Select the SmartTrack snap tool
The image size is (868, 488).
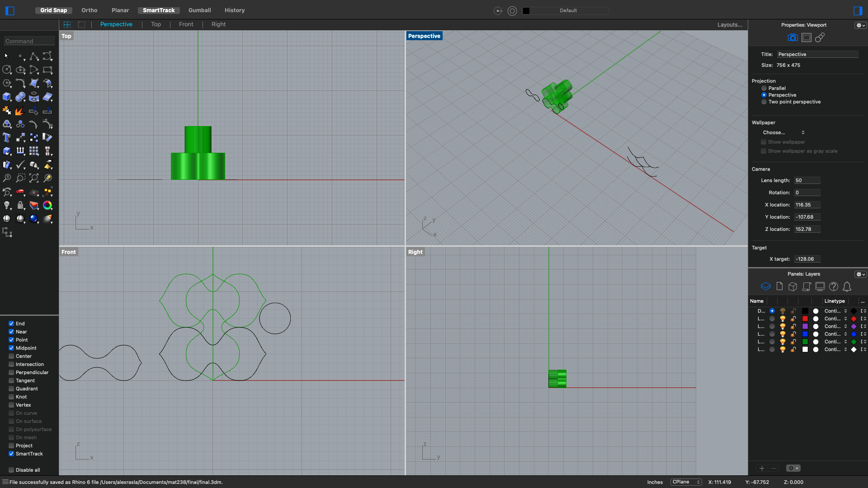(12, 454)
